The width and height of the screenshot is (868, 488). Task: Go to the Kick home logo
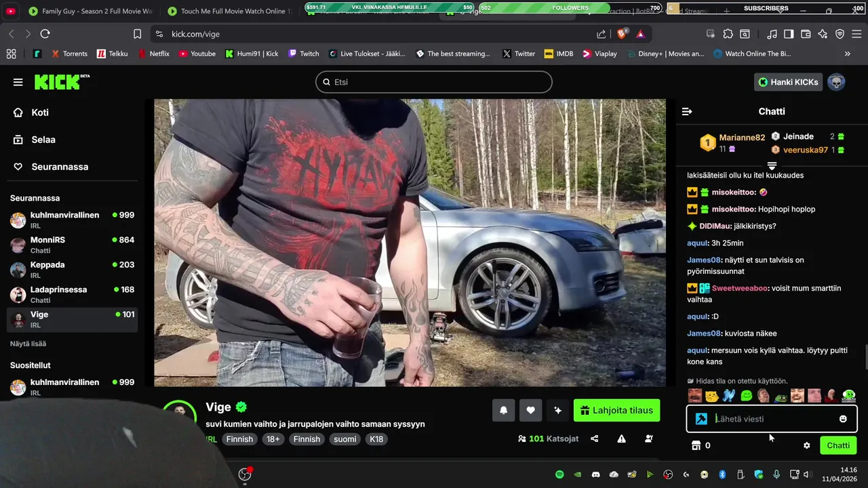point(62,81)
